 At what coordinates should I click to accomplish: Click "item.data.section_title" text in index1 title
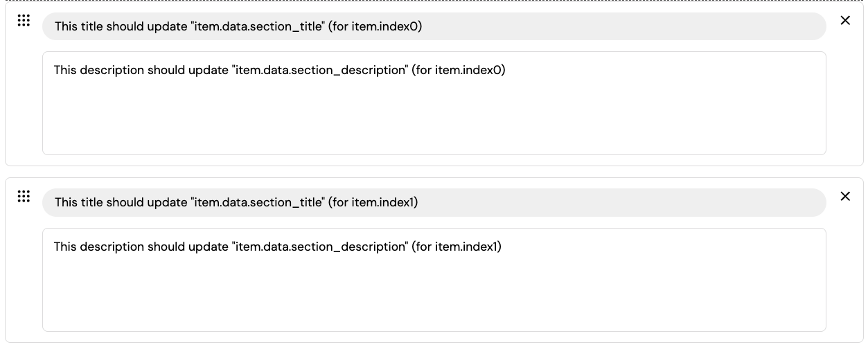[x=257, y=202]
